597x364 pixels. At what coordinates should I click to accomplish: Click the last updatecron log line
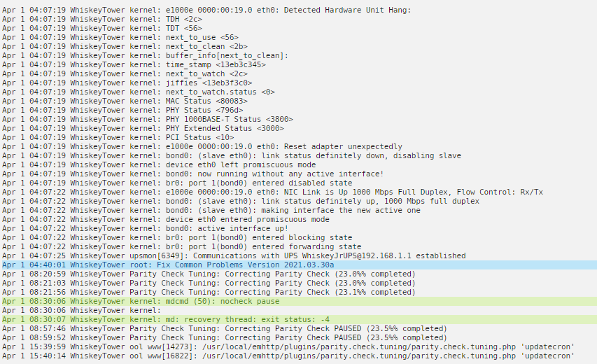(288, 356)
